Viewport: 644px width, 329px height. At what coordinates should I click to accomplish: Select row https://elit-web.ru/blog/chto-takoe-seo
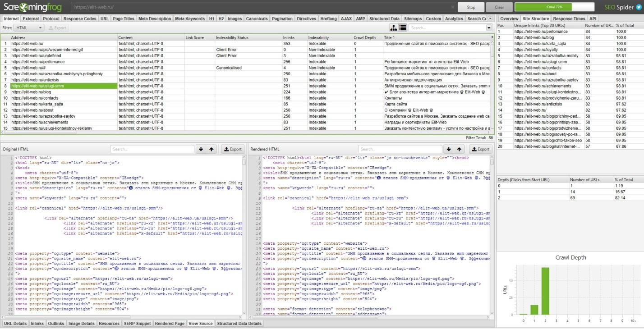(570, 141)
